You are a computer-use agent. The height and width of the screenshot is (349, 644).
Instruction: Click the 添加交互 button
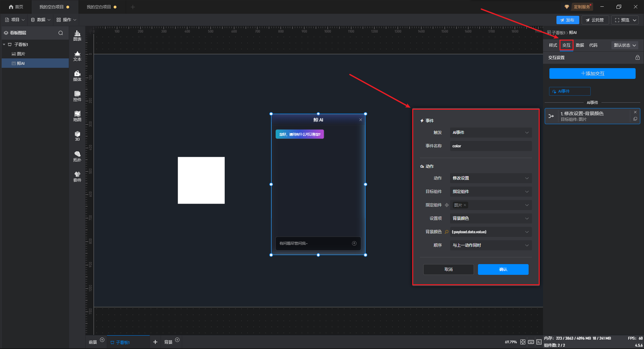(x=592, y=73)
